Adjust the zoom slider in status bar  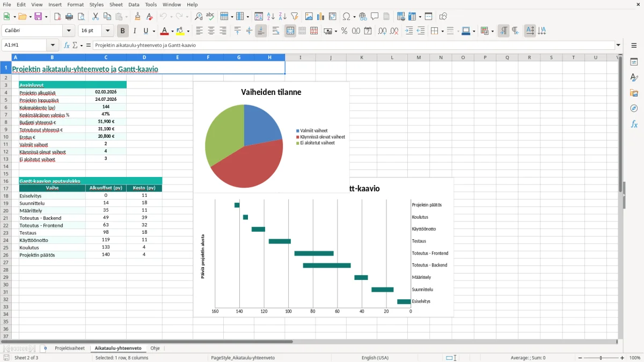tap(600, 358)
